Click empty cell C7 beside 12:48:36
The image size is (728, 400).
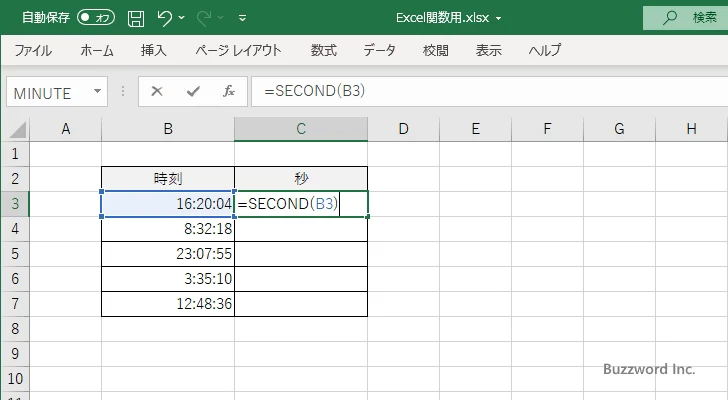(x=301, y=304)
